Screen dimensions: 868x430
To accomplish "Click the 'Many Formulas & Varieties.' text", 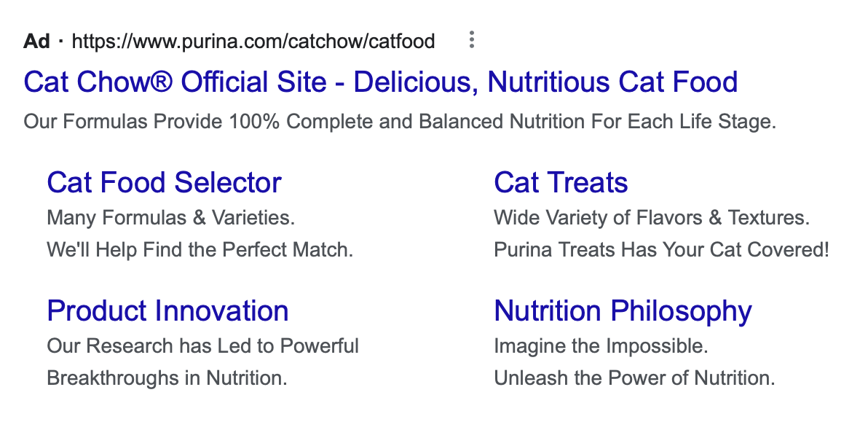I will pos(171,218).
